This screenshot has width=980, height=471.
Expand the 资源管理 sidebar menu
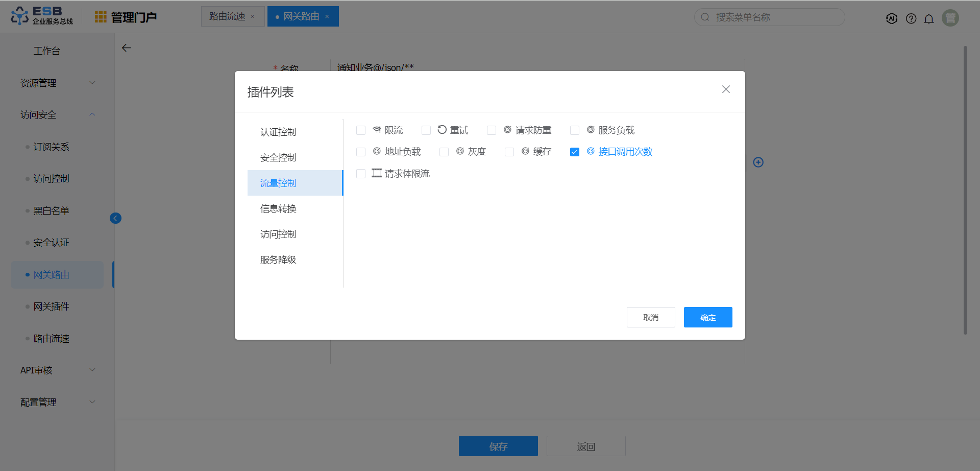[x=57, y=83]
